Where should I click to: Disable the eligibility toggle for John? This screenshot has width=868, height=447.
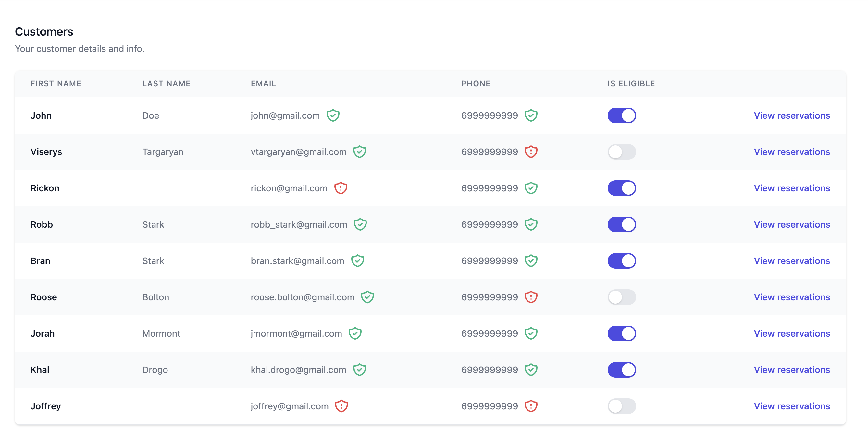(x=622, y=115)
